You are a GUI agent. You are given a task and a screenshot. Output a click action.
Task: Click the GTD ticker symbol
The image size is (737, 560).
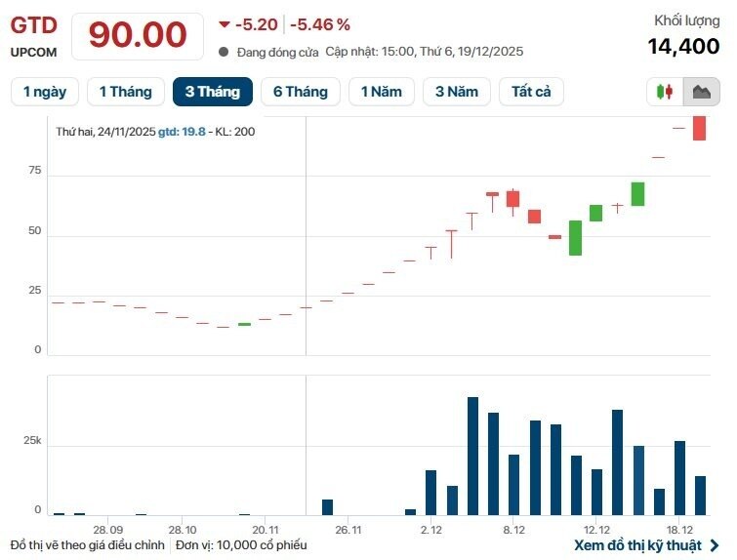(33, 25)
